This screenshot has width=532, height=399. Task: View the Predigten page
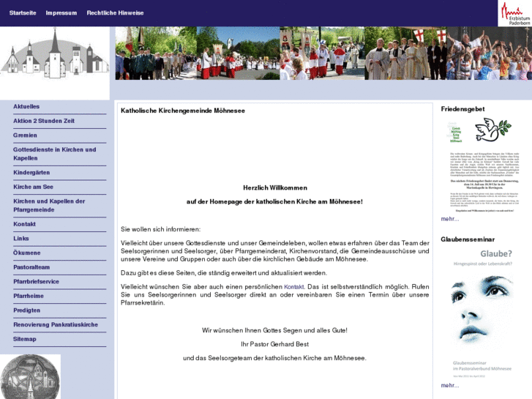point(27,310)
